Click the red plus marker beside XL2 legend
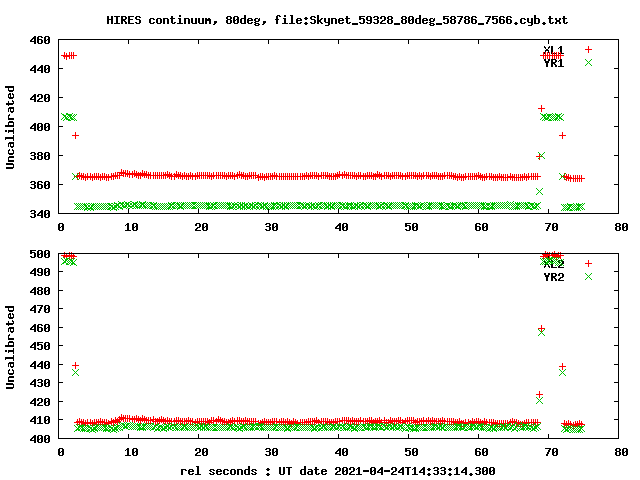Viewport: 640px width, 480px height. [588, 263]
